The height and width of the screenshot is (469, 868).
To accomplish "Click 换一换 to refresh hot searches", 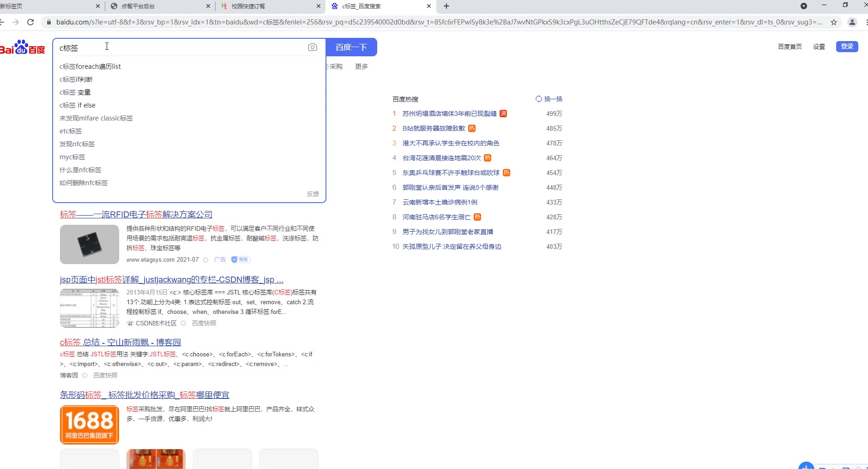I will [553, 99].
